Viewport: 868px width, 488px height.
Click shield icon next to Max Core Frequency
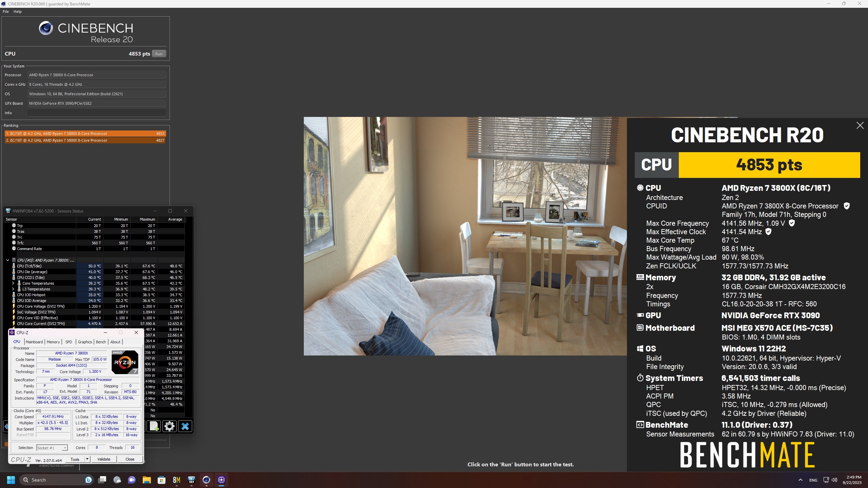coord(792,223)
